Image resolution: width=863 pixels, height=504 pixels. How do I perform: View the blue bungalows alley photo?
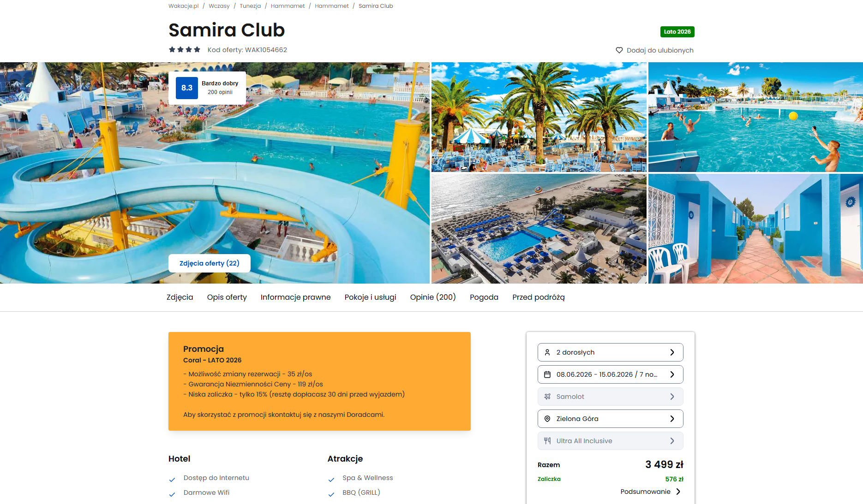click(x=755, y=229)
